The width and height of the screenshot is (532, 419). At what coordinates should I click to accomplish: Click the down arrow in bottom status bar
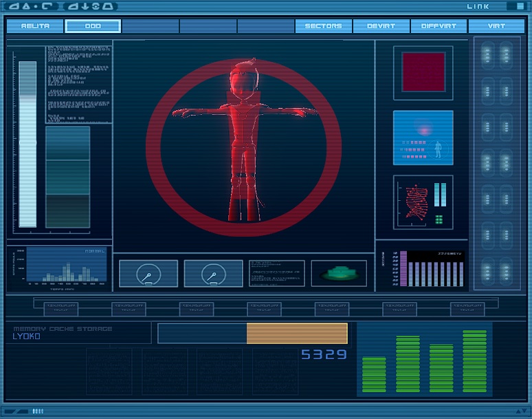[524, 411]
